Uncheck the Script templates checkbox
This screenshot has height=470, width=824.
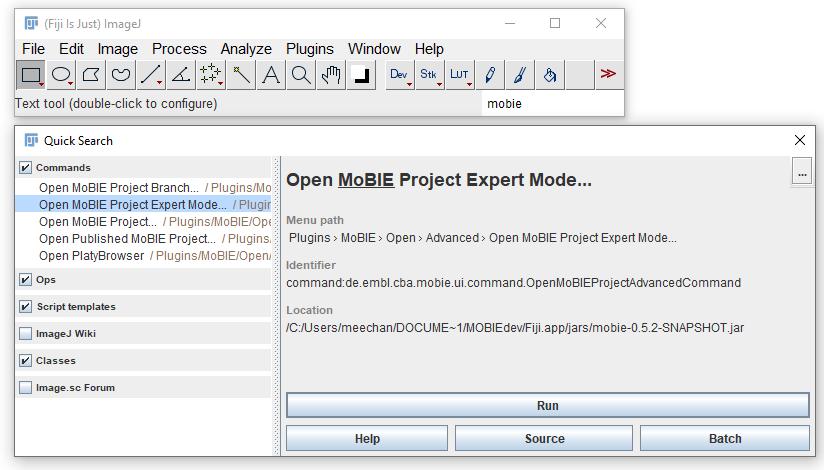[25, 306]
